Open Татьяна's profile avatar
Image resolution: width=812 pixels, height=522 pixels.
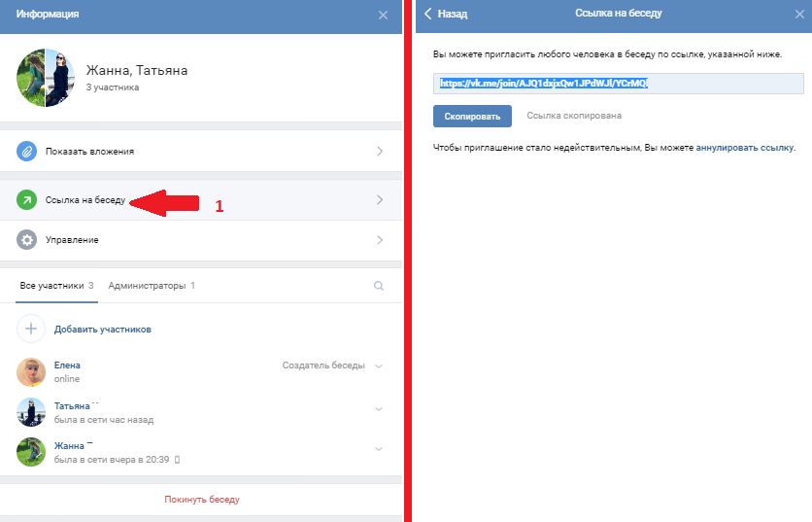(32, 411)
